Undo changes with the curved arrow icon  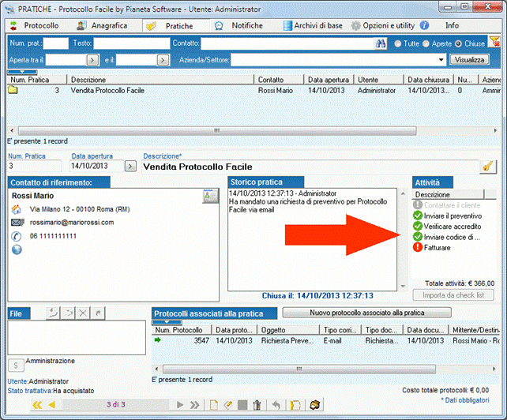[276, 405]
